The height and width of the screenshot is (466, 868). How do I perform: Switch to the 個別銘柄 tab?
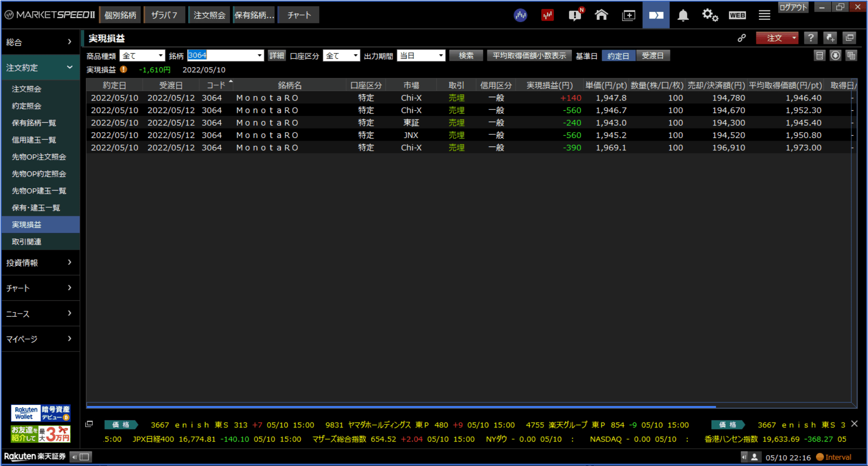coord(120,15)
